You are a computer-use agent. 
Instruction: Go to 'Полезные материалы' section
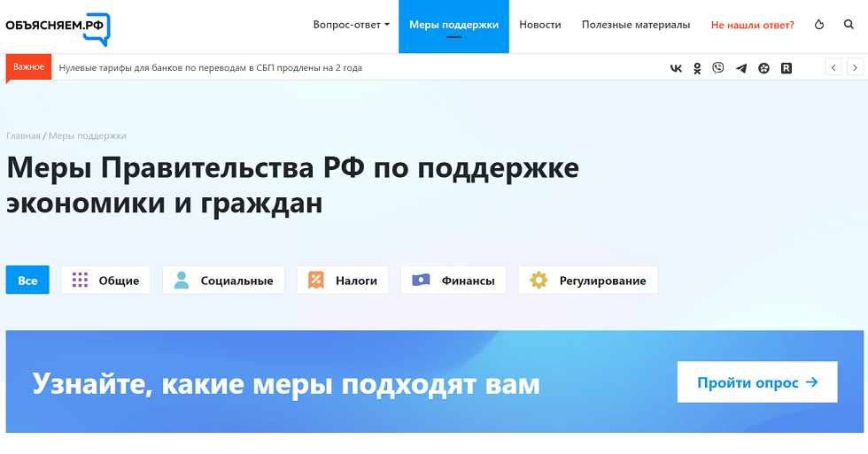pos(636,25)
